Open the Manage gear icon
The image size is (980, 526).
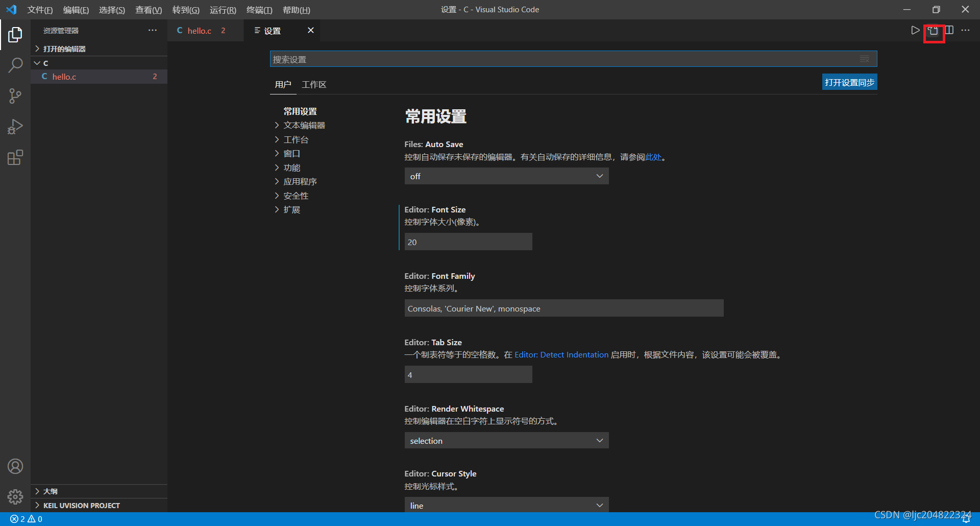tap(15, 497)
